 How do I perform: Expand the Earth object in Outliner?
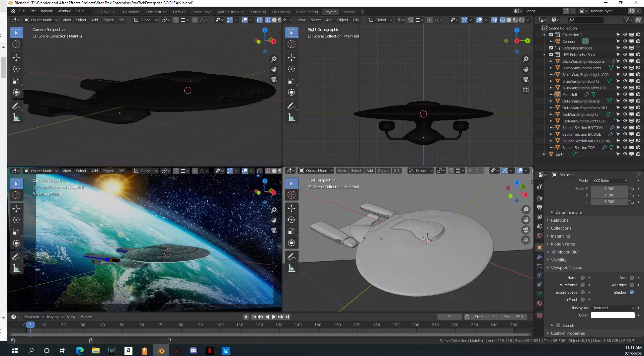(544, 154)
